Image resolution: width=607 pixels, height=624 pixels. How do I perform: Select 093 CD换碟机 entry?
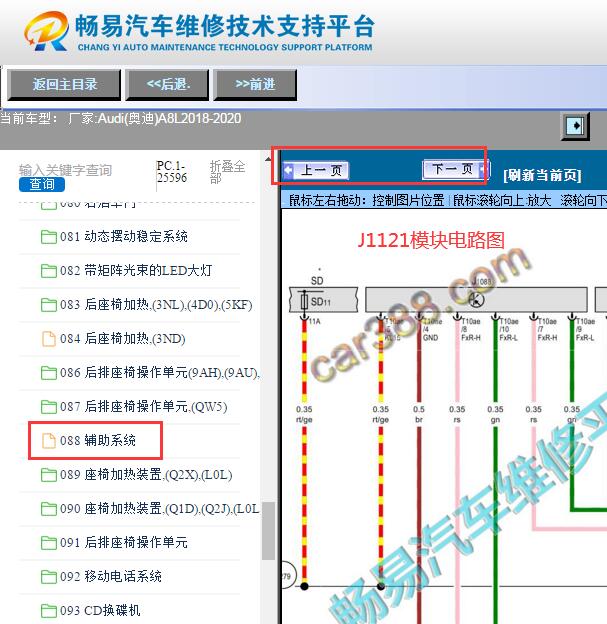point(100,610)
